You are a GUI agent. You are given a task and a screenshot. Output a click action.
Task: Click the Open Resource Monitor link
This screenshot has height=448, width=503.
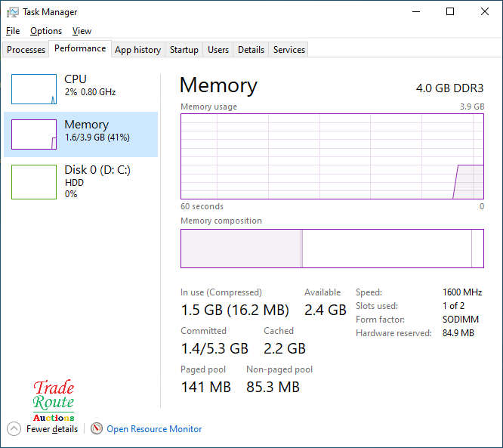click(x=154, y=429)
